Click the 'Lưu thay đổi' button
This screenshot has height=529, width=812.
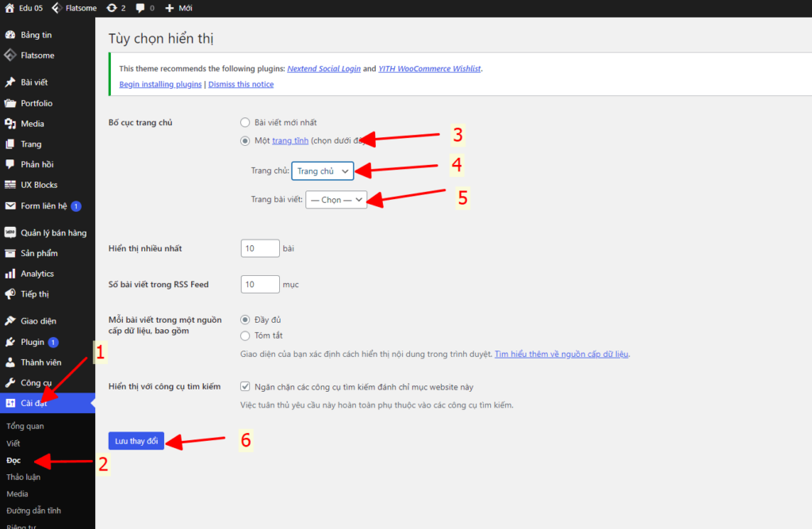click(x=136, y=440)
